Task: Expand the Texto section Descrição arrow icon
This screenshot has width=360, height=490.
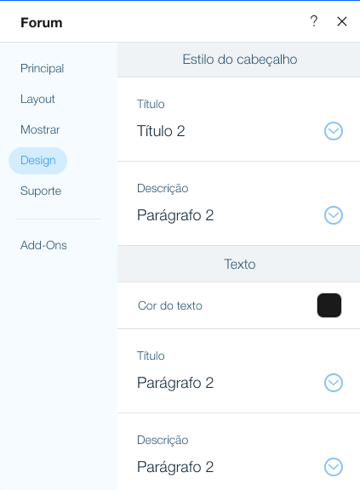Action: pos(333,467)
